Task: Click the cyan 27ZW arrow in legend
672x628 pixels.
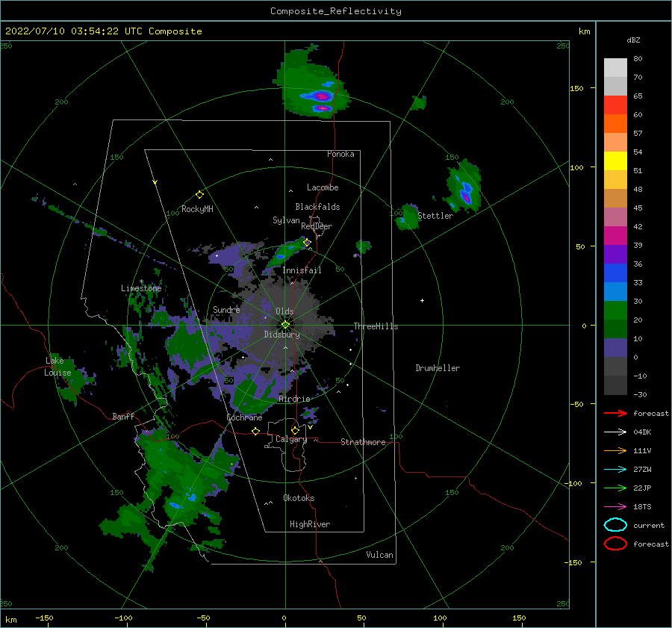Action: click(x=615, y=470)
